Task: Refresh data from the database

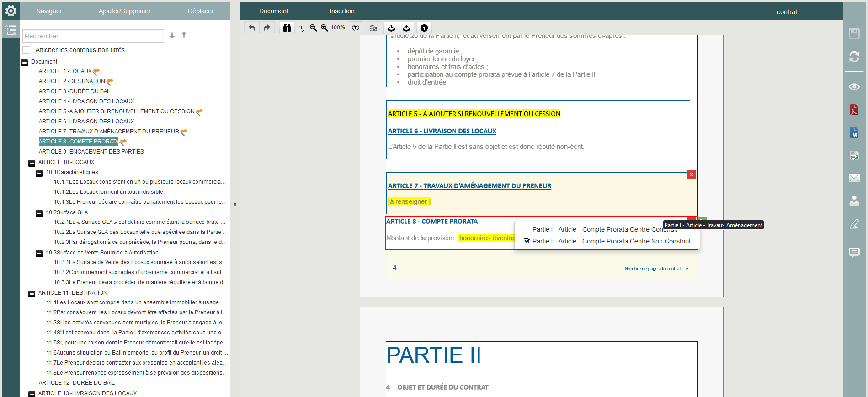Action: tap(373, 28)
